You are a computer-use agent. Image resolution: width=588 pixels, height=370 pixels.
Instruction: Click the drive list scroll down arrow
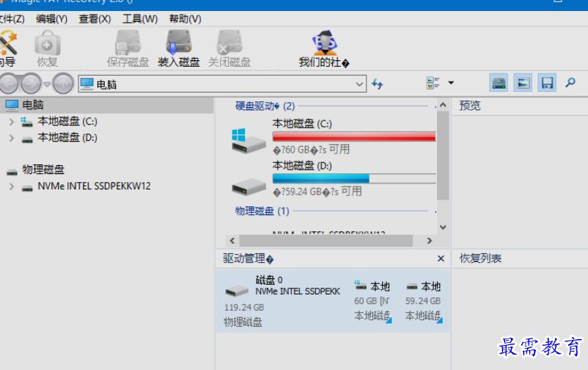pyautogui.click(x=443, y=228)
